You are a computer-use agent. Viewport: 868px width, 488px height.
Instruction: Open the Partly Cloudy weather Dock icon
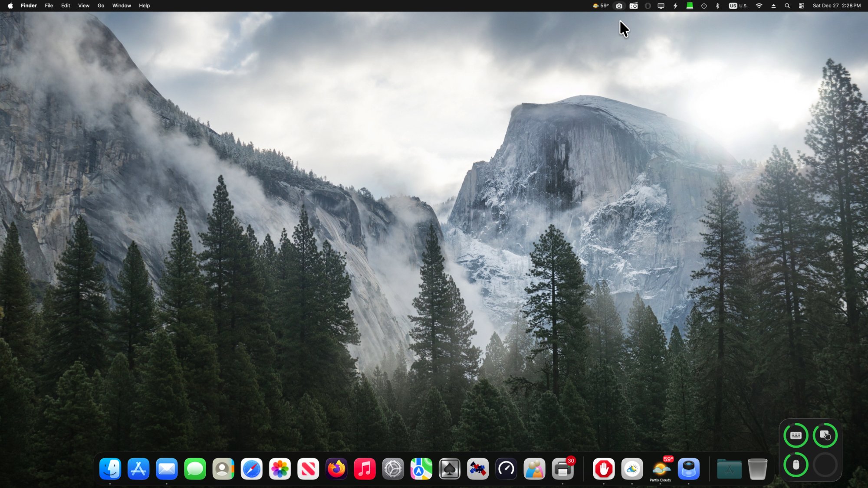point(660,469)
